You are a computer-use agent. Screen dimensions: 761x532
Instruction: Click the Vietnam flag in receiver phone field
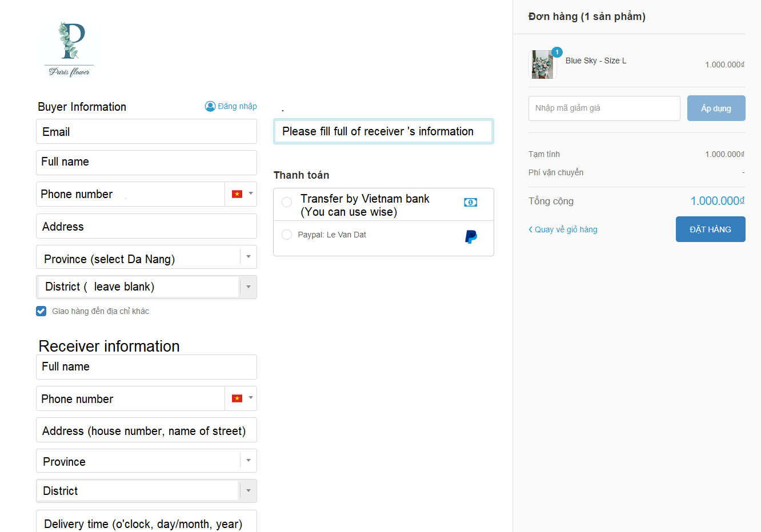237,398
